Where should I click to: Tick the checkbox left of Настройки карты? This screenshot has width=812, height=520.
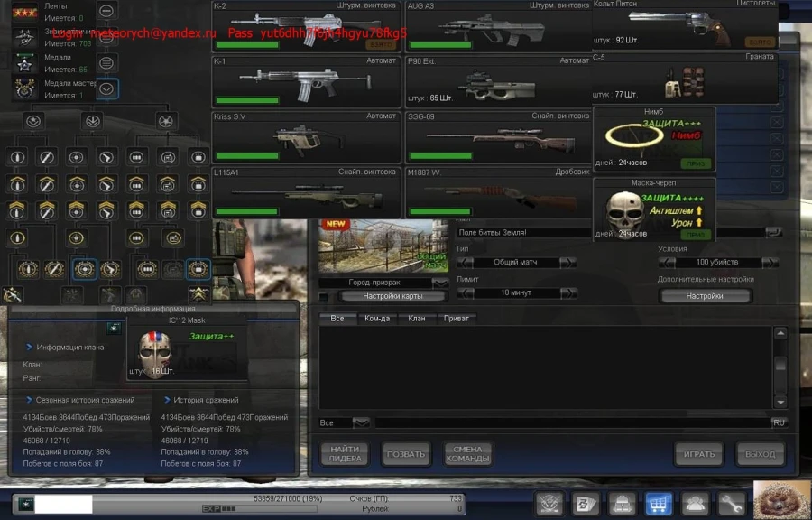pos(324,296)
